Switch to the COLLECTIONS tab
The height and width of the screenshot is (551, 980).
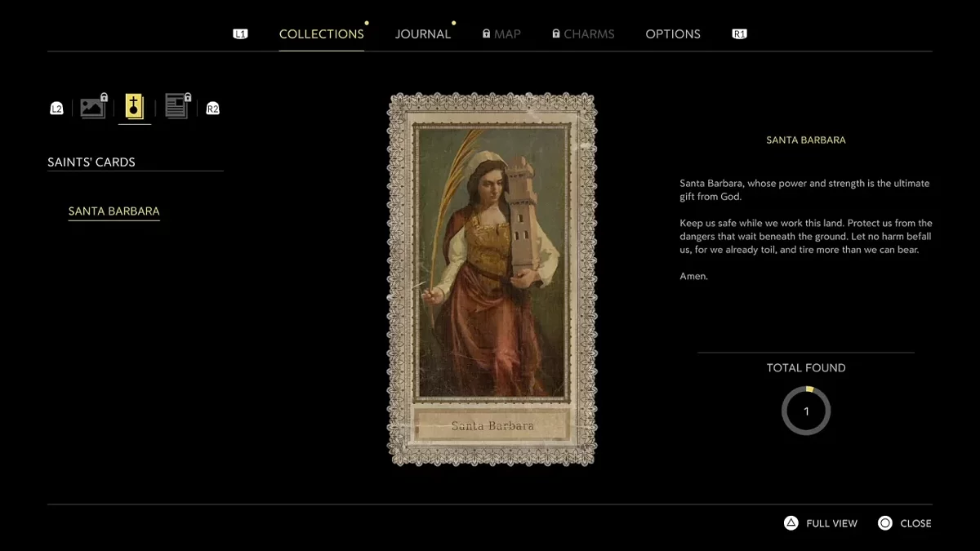click(322, 34)
